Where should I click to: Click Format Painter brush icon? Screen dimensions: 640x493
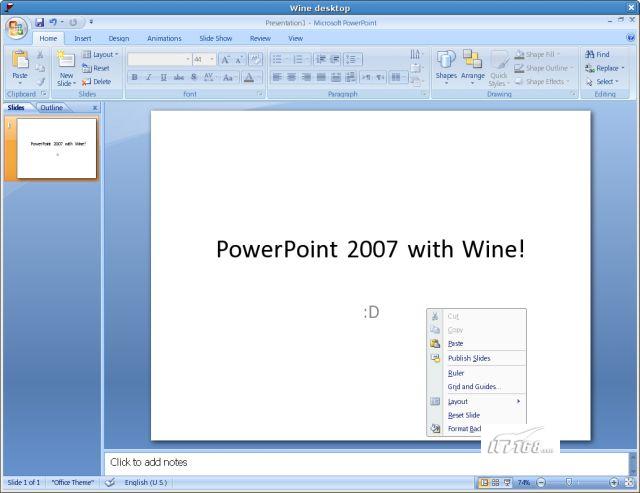tap(40, 82)
